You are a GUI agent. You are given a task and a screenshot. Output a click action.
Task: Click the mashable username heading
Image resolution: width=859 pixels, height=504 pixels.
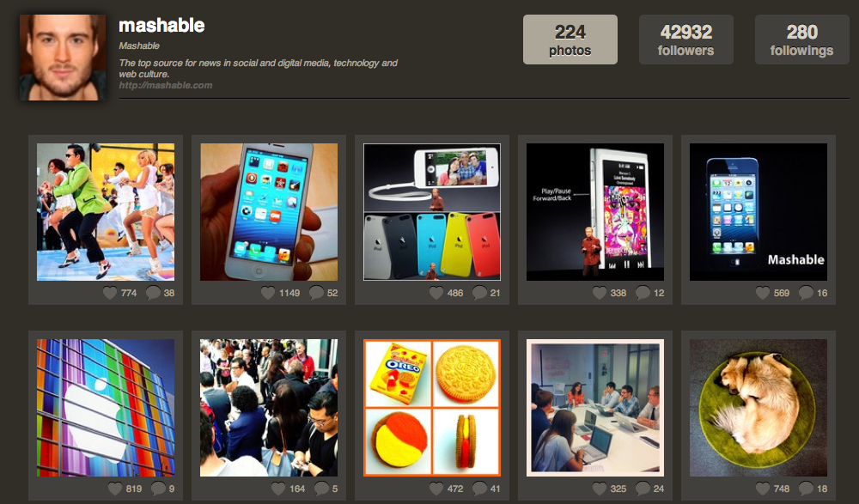point(161,25)
